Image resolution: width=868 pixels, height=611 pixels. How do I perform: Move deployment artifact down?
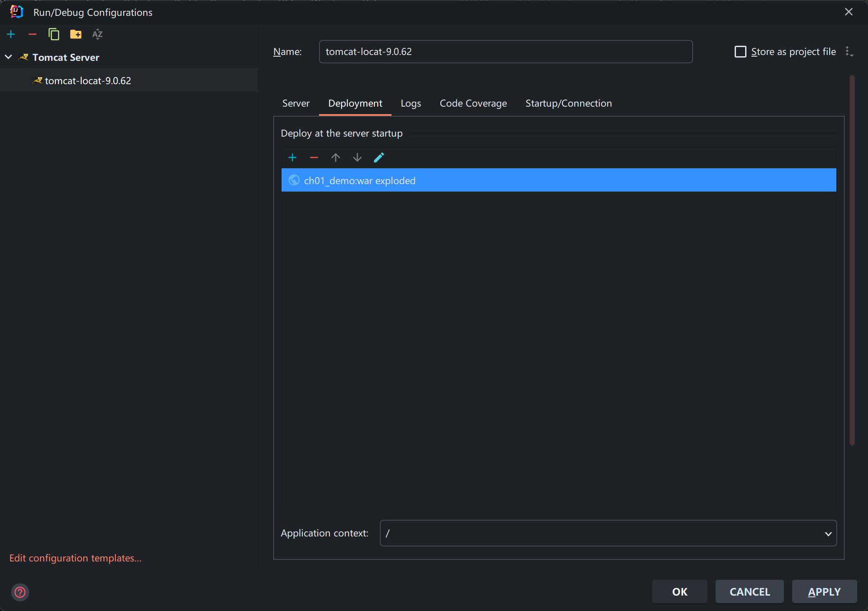click(357, 157)
